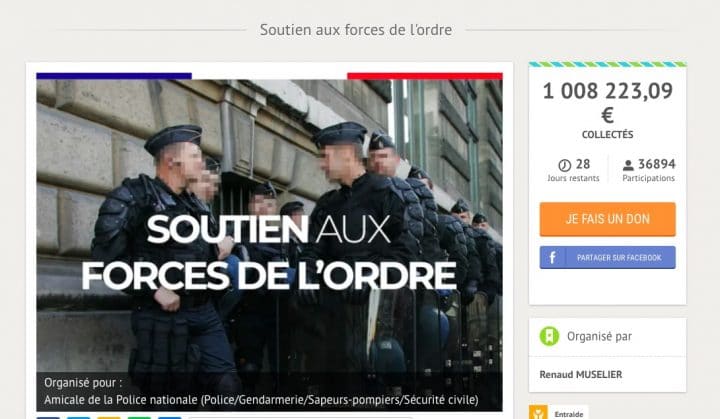Open Renaud MUSELIER organizer profile
720x419 pixels.
coord(581,374)
